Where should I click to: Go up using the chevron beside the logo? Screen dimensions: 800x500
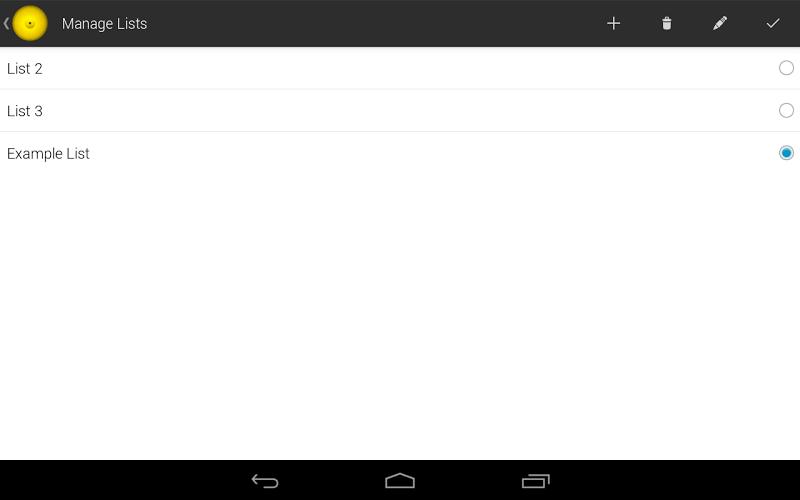pos(6,23)
